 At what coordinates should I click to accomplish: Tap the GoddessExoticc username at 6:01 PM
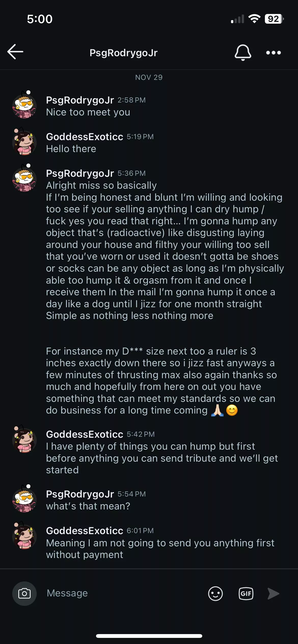[x=85, y=531]
